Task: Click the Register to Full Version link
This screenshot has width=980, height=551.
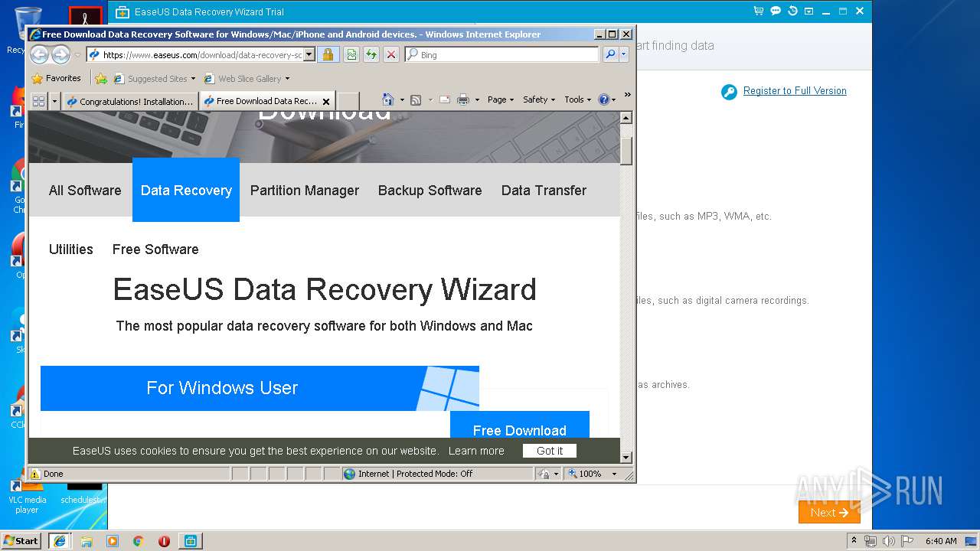Action: (x=795, y=90)
